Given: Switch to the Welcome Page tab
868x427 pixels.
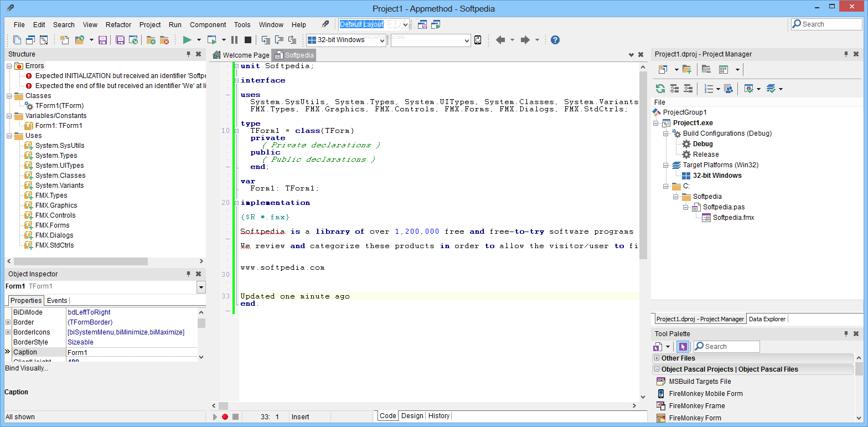Looking at the screenshot, I should click(241, 55).
